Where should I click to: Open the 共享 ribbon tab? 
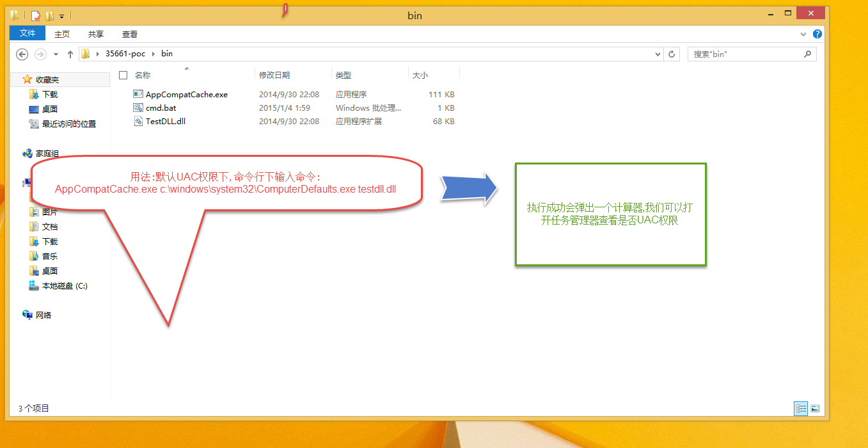[96, 34]
